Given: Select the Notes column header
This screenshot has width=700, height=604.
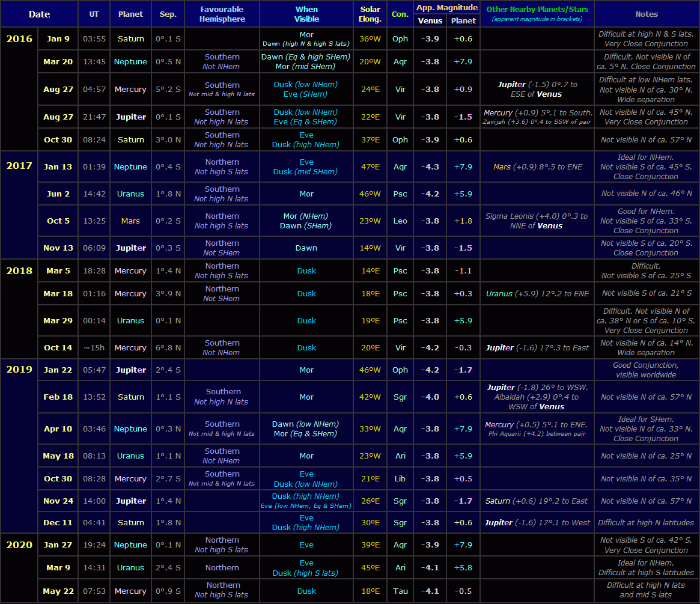Looking at the screenshot, I should coord(647,14).
